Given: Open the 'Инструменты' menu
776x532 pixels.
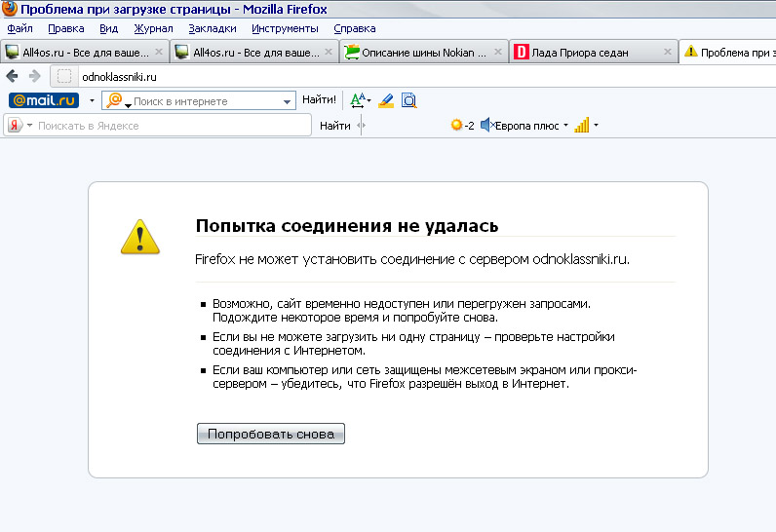Looking at the screenshot, I should (285, 28).
